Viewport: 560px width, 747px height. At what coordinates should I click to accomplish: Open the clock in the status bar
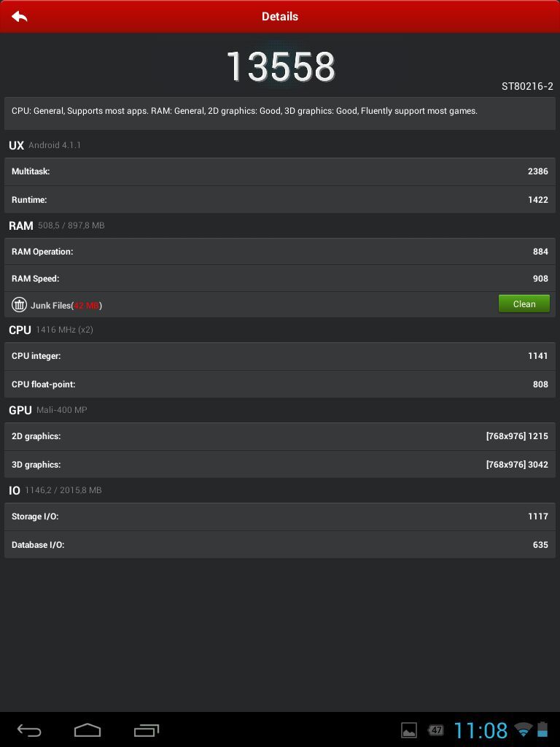[481, 730]
